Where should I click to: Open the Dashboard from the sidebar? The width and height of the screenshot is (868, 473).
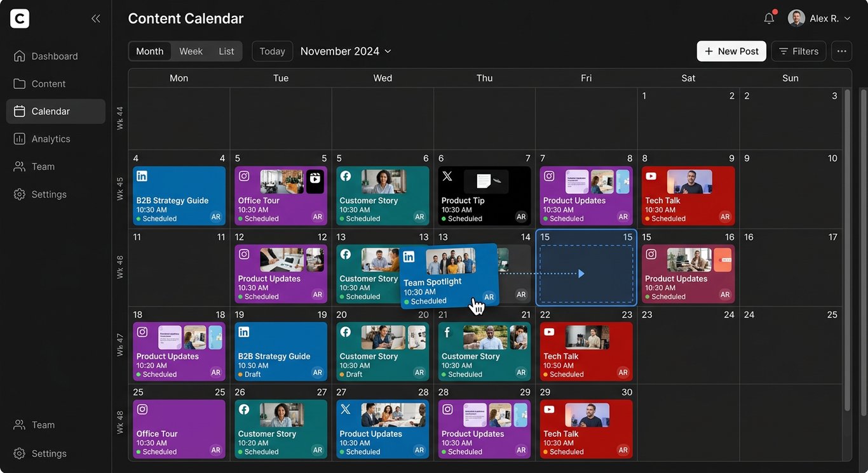point(55,56)
